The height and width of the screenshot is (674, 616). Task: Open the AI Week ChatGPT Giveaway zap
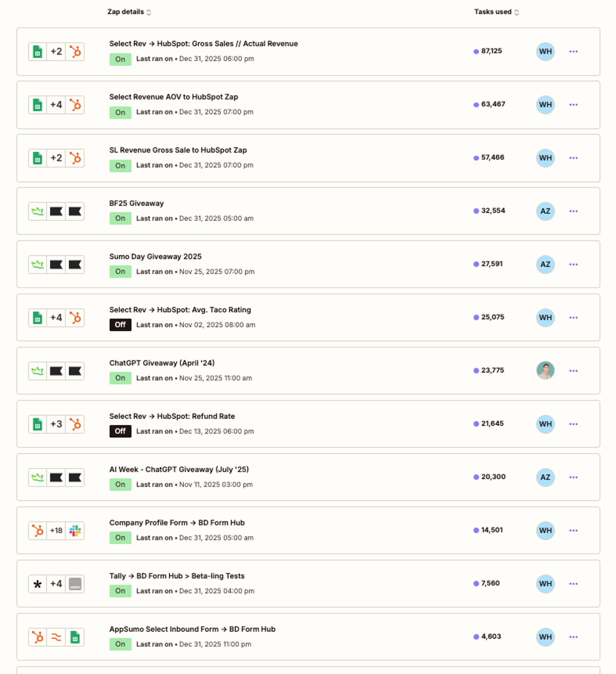click(179, 469)
